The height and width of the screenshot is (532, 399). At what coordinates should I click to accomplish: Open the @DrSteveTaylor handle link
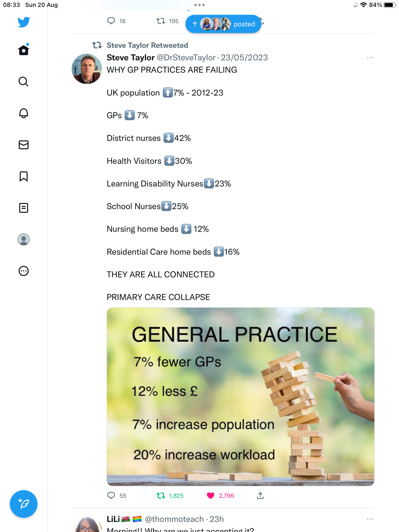pos(186,58)
